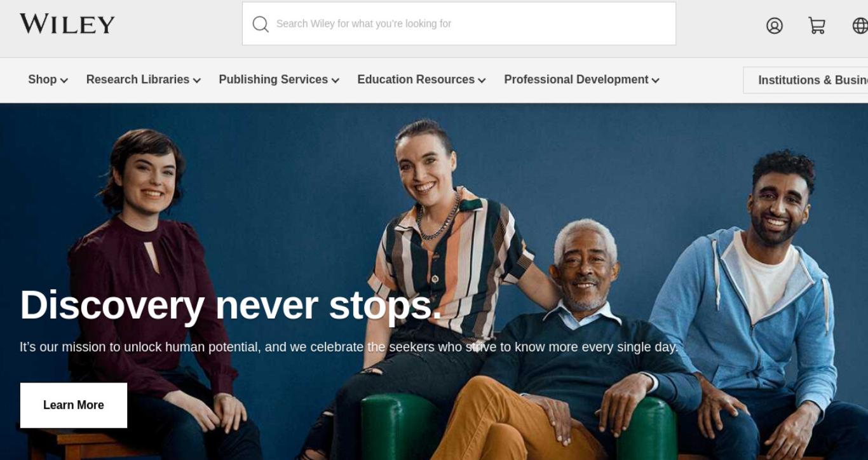Expand the Publishing Services dropdown
868x460 pixels.
279,79
